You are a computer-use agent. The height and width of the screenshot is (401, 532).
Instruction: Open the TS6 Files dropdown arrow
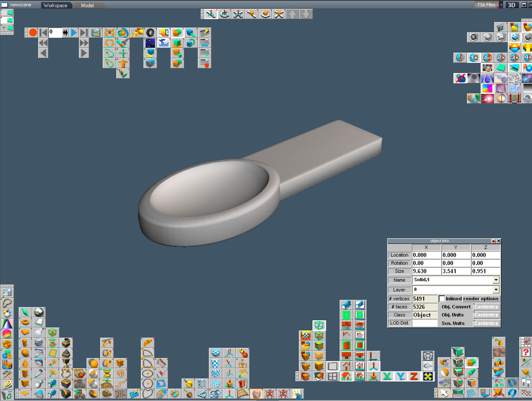pyautogui.click(x=501, y=5)
